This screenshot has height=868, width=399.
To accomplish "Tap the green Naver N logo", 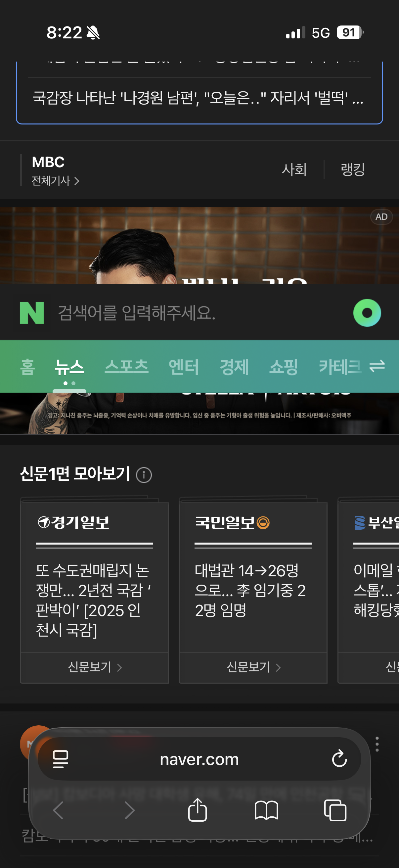I will pos(32,313).
